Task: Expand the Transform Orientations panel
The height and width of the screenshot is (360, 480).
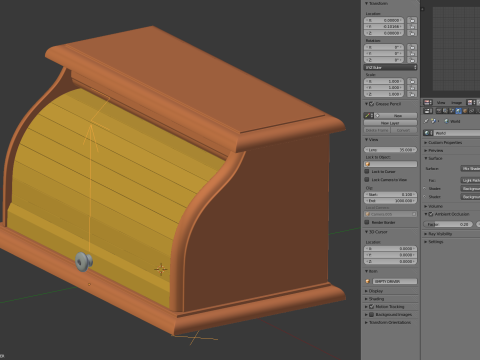Action: point(366,323)
